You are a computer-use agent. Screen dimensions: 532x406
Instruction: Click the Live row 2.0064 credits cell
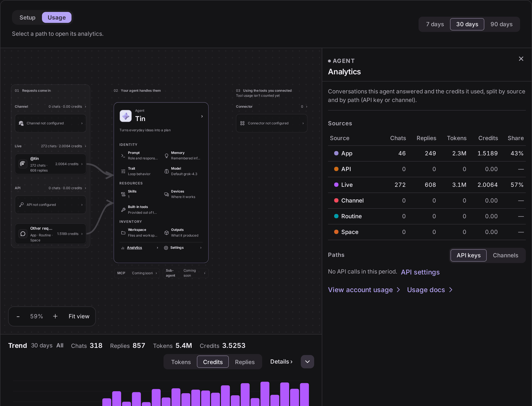click(487, 185)
